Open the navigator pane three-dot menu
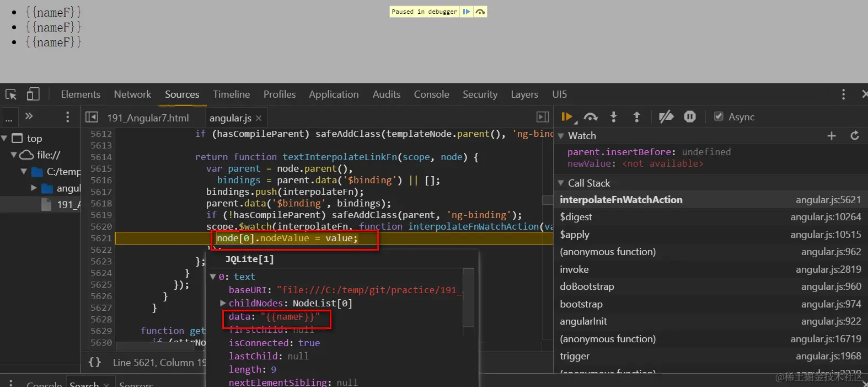Screen dimensions: 868x387 [67, 117]
